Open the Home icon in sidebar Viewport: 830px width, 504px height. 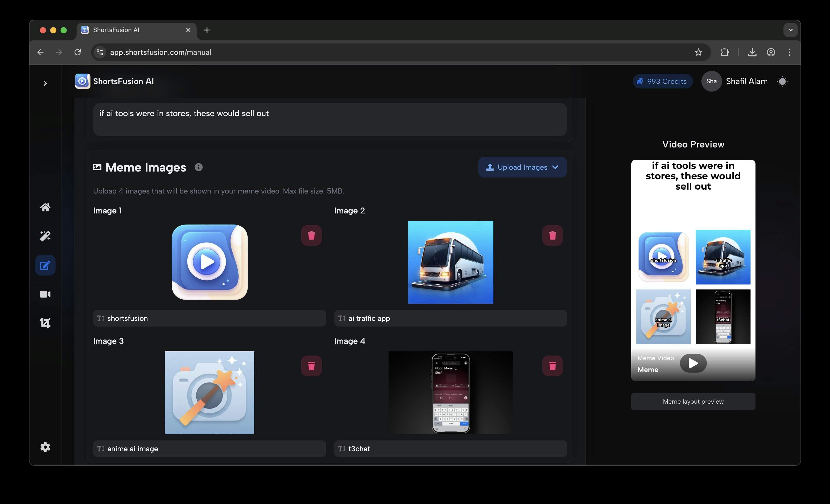(x=45, y=207)
